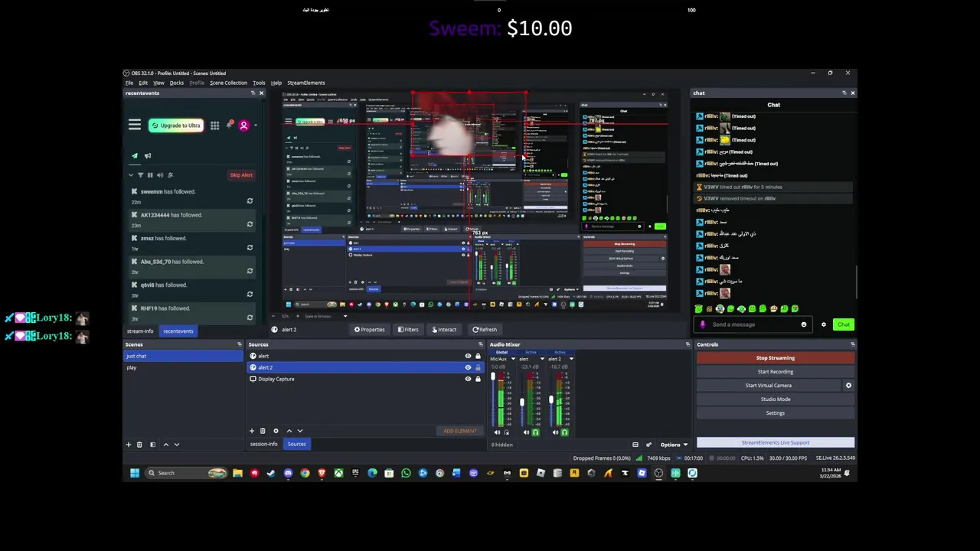The width and height of the screenshot is (980, 551).
Task: Pop out the Audio Mixer dock
Action: click(688, 344)
